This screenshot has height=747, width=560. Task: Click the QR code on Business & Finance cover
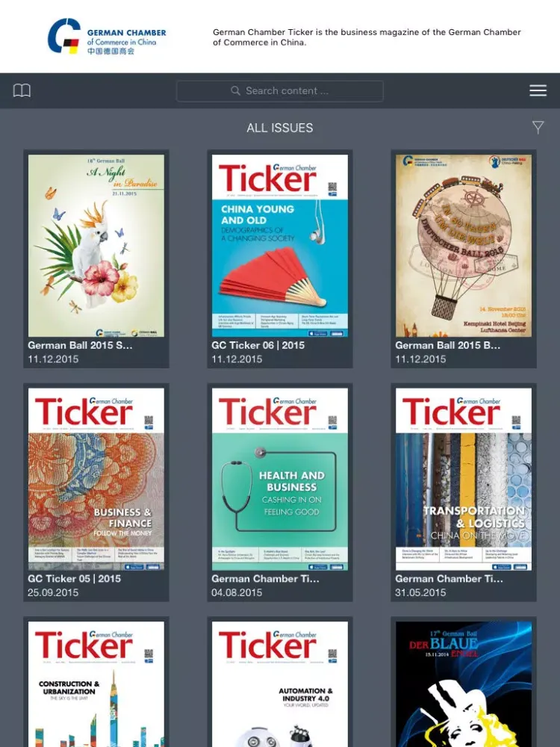coord(149,420)
